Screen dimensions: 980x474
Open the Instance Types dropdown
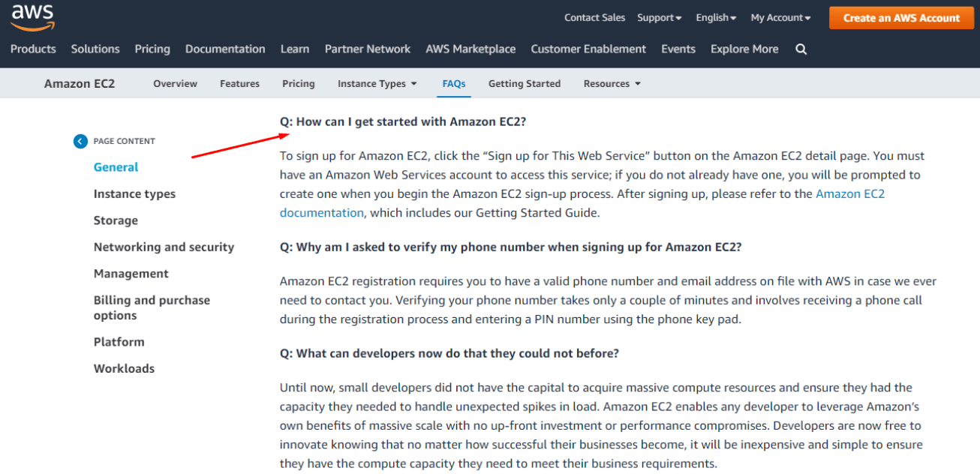(x=377, y=83)
